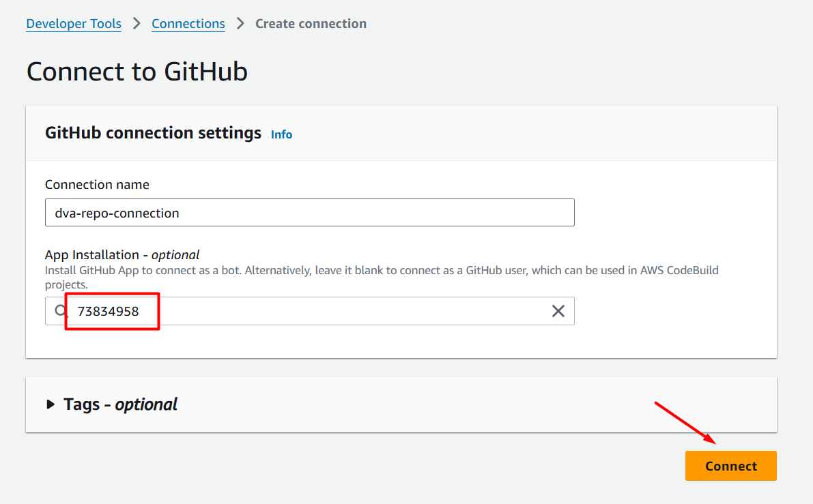This screenshot has height=504, width=813.
Task: Focus the Connection name input field
Action: click(x=309, y=213)
